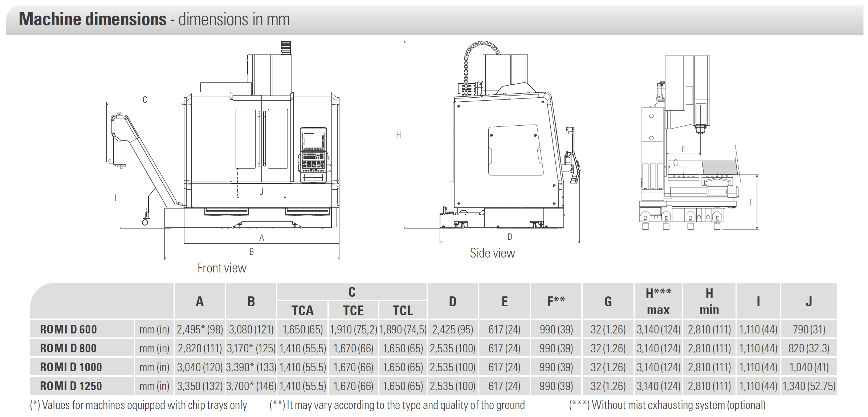
Task: Click the 'TCL' sub-column header
Action: point(403,311)
